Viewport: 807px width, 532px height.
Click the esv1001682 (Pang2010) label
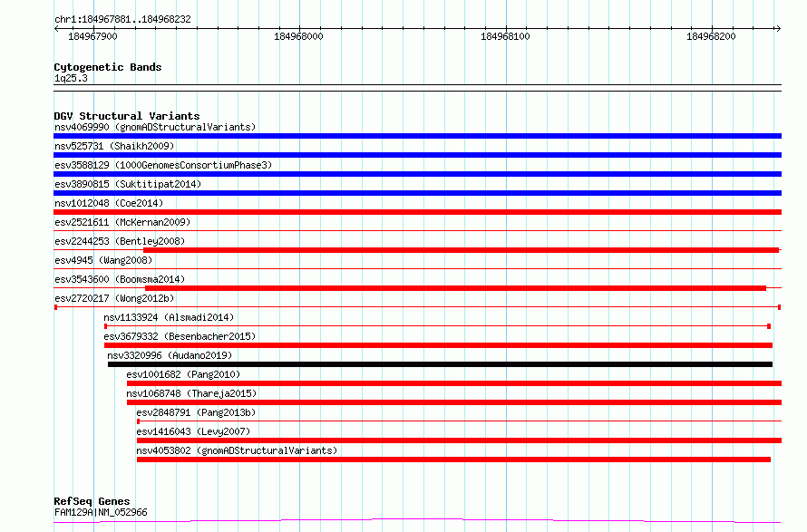pyautogui.click(x=183, y=374)
